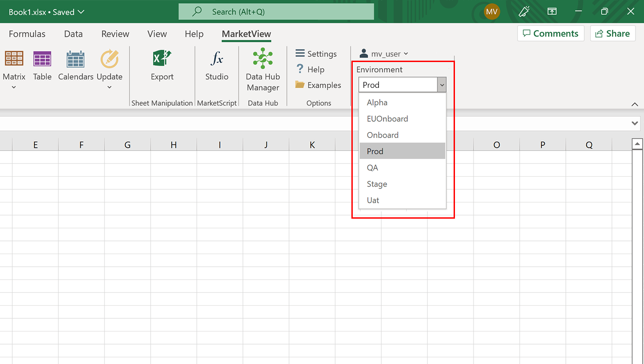Pick the Uat environment option
644x364 pixels.
pyautogui.click(x=402, y=200)
